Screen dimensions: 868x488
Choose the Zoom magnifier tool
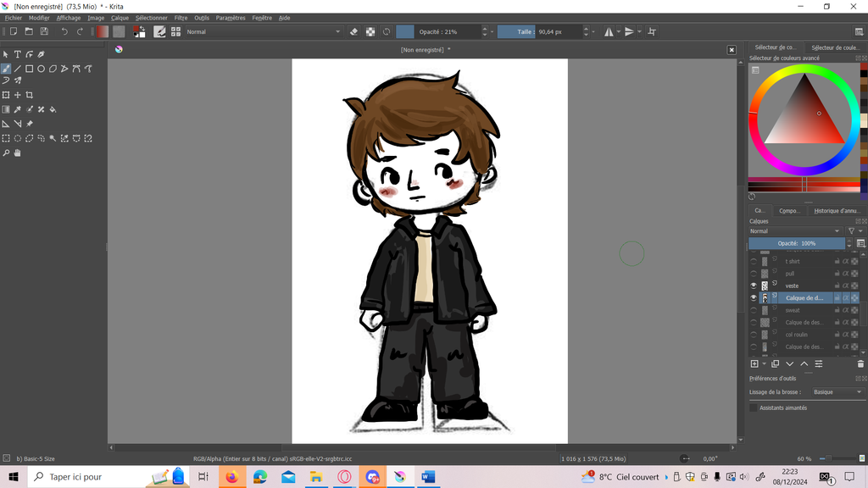tap(6, 153)
